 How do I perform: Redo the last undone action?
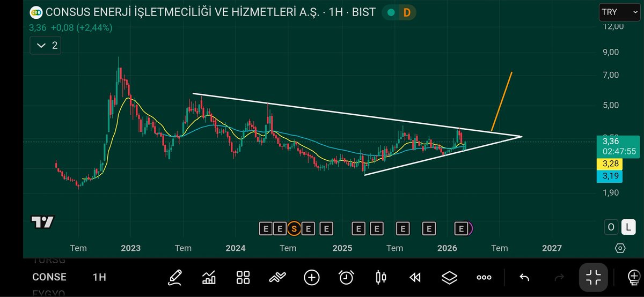pos(559,278)
